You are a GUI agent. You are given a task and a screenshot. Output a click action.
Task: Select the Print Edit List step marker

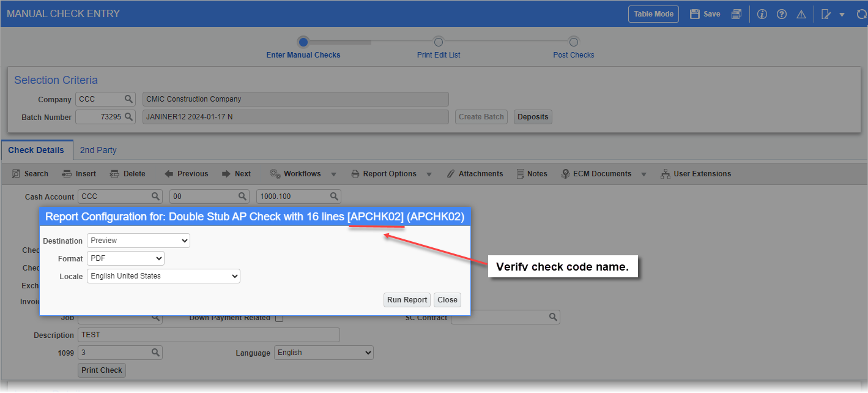point(438,42)
